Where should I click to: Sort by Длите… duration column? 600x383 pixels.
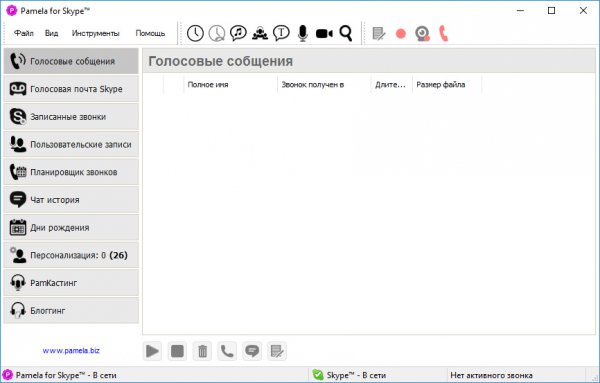[391, 85]
